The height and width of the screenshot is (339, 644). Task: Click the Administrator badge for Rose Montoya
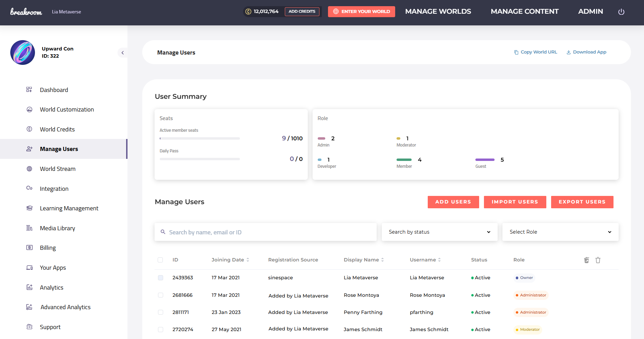[531, 295]
